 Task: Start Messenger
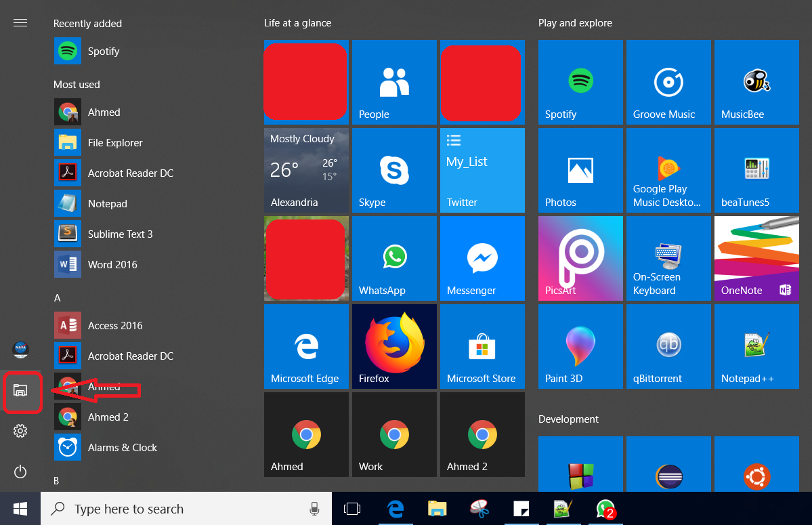(x=482, y=258)
